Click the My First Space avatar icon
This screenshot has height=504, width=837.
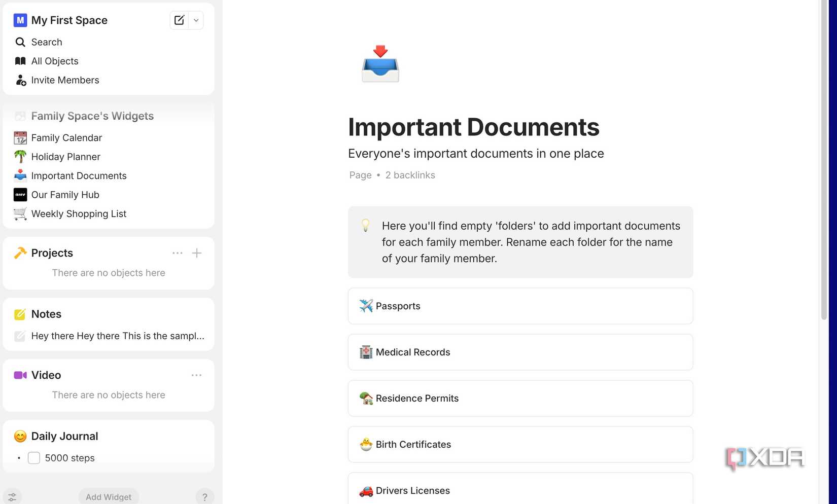point(19,20)
